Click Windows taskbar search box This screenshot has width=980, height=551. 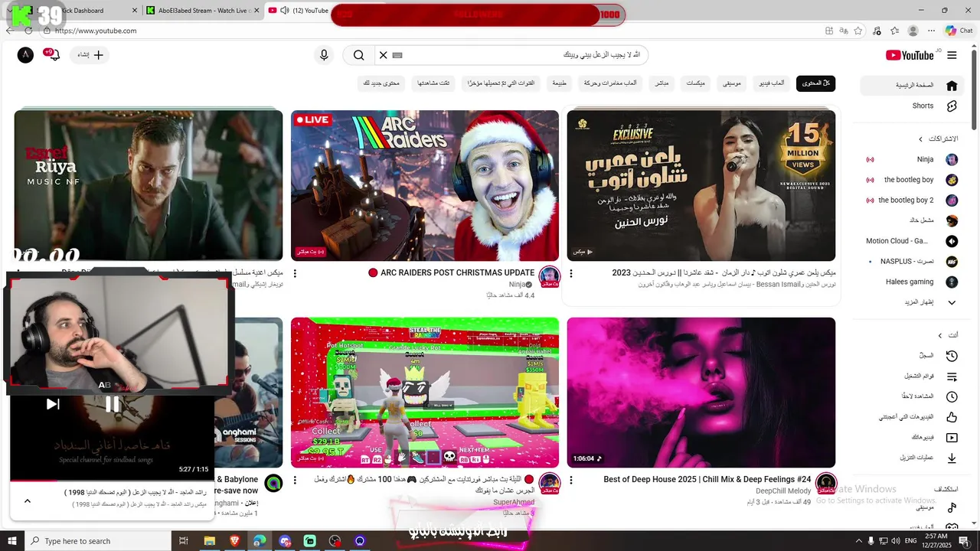(98, 541)
